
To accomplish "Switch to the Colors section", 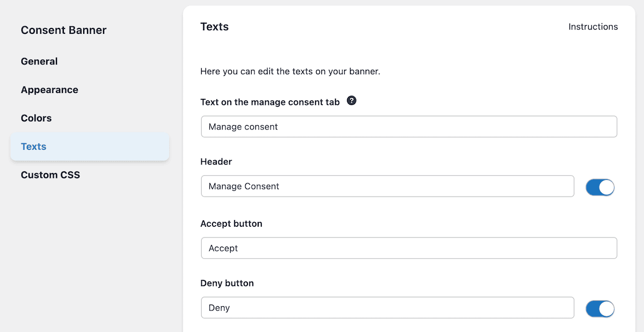I will pyautogui.click(x=36, y=118).
